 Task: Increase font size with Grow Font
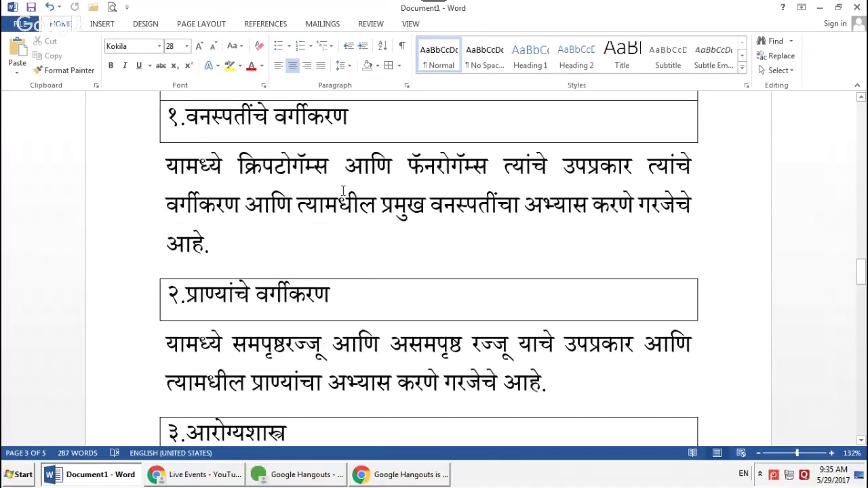tap(199, 46)
